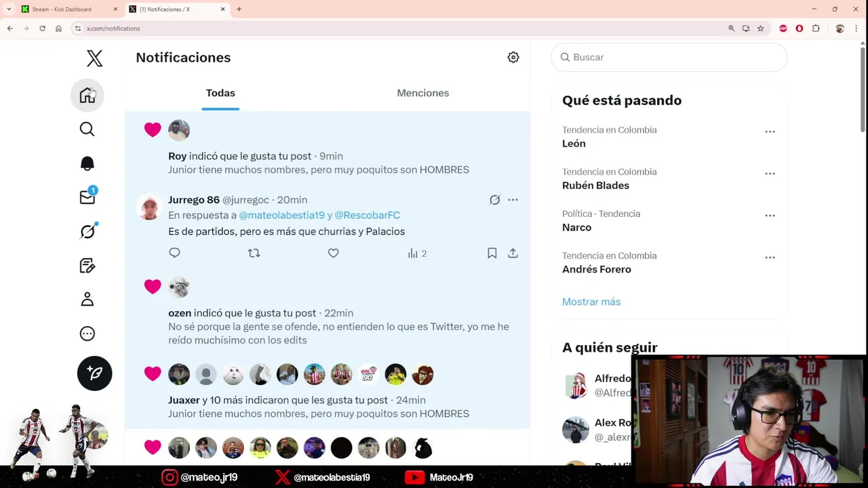Click the Roy username link
This screenshot has height=488, width=868.
click(x=177, y=156)
